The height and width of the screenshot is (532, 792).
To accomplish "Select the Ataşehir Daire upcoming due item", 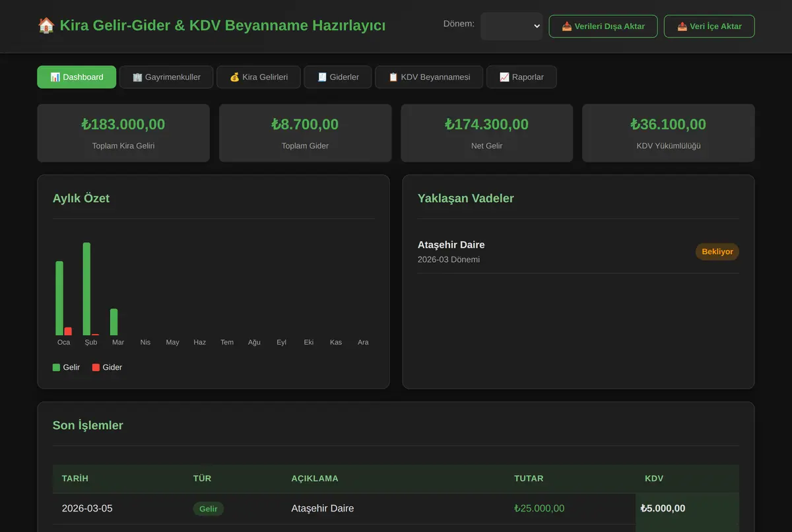I will 578,251.
